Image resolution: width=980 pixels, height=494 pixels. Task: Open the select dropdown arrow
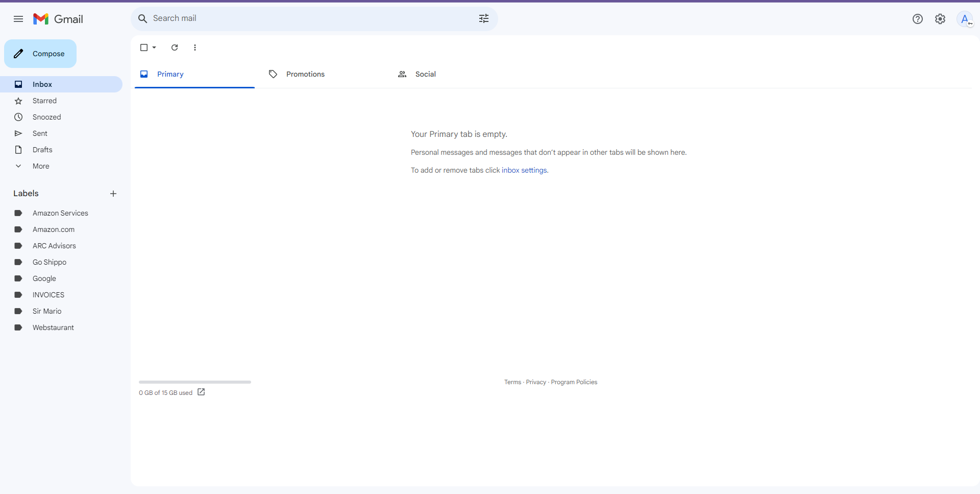tap(154, 48)
